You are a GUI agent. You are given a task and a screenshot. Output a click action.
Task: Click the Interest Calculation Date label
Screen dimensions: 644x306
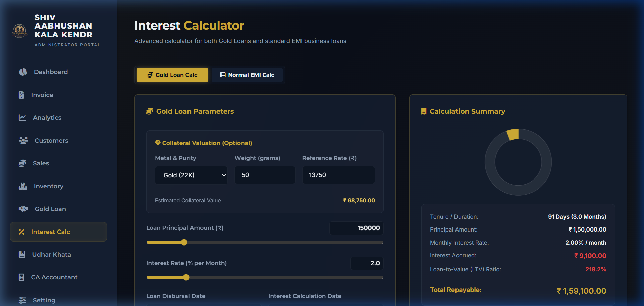coord(305,296)
